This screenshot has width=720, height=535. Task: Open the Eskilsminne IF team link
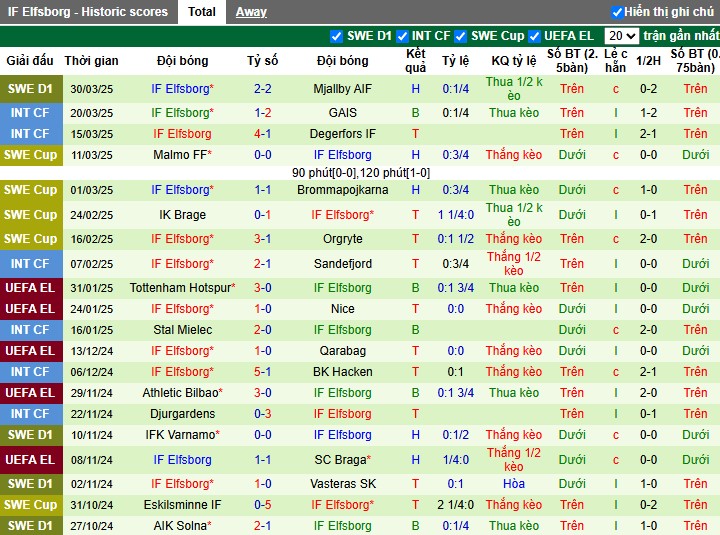pos(182,505)
